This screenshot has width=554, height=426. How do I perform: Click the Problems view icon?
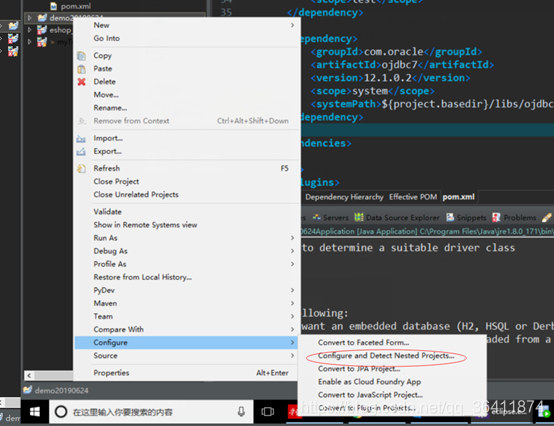497,218
